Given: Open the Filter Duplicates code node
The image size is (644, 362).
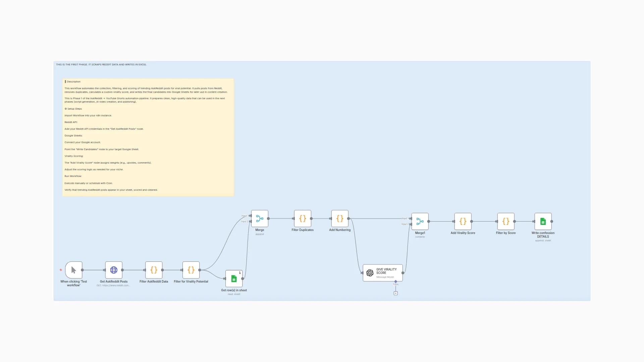Looking at the screenshot, I should click(303, 219).
